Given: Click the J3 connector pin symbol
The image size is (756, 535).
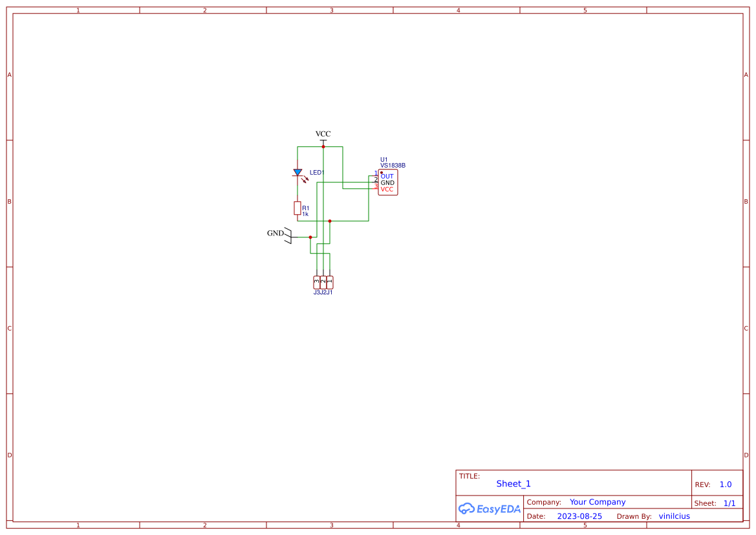Looking at the screenshot, I should pyautogui.click(x=316, y=281).
